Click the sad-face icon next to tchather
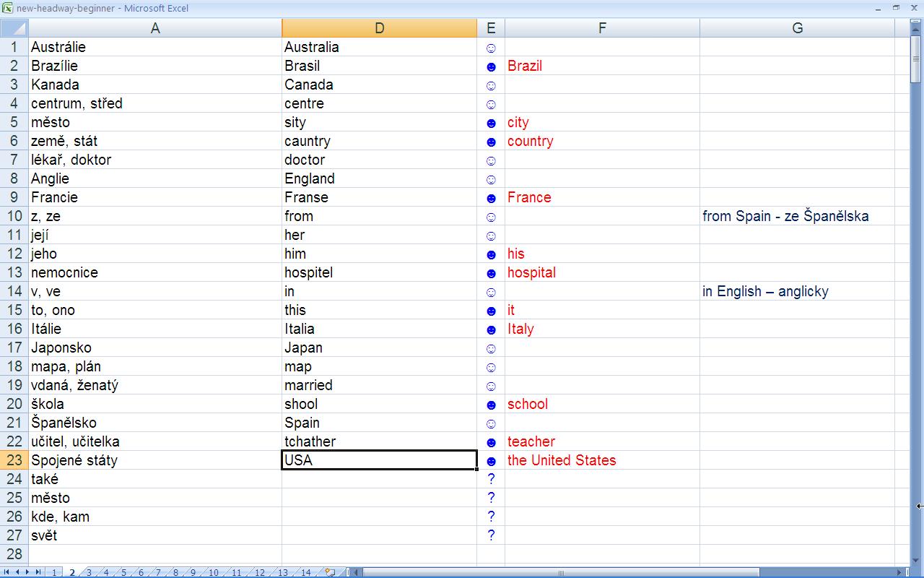Viewport: 924px width, 578px height. [491, 441]
